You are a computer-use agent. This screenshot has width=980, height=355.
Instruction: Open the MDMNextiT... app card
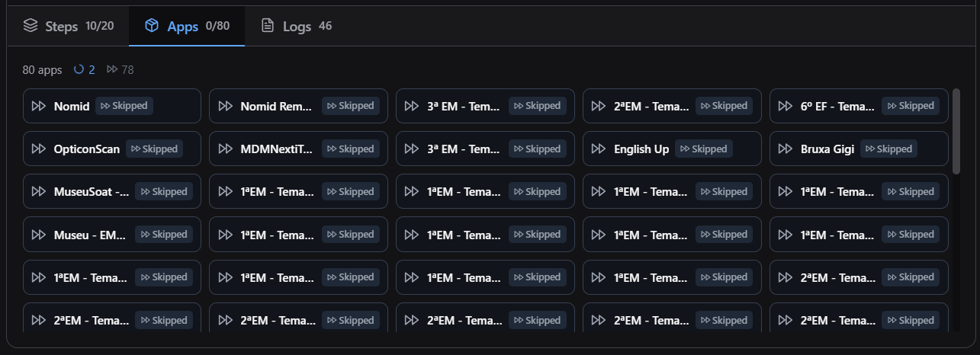tap(298, 149)
